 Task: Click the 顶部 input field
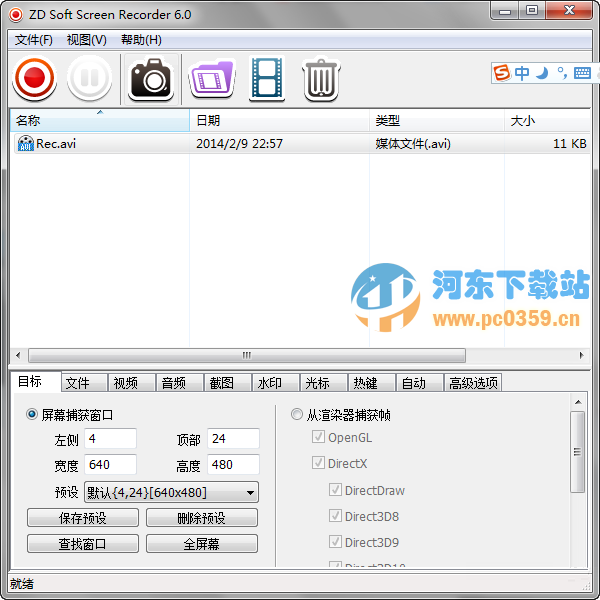(x=233, y=439)
